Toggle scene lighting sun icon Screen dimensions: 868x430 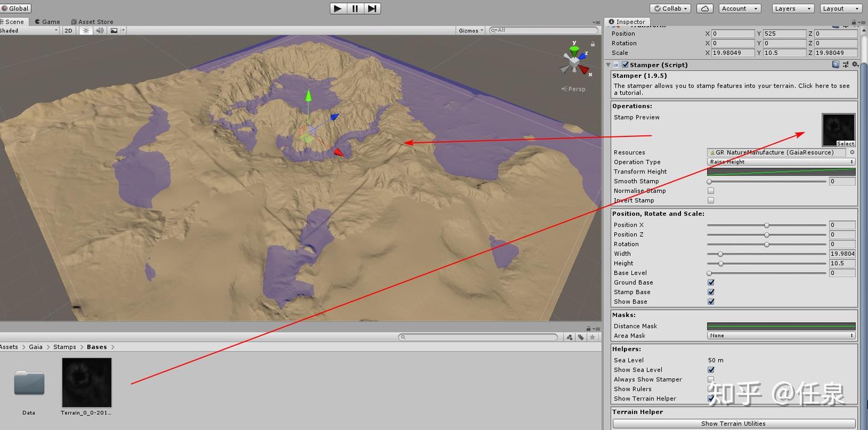86,30
